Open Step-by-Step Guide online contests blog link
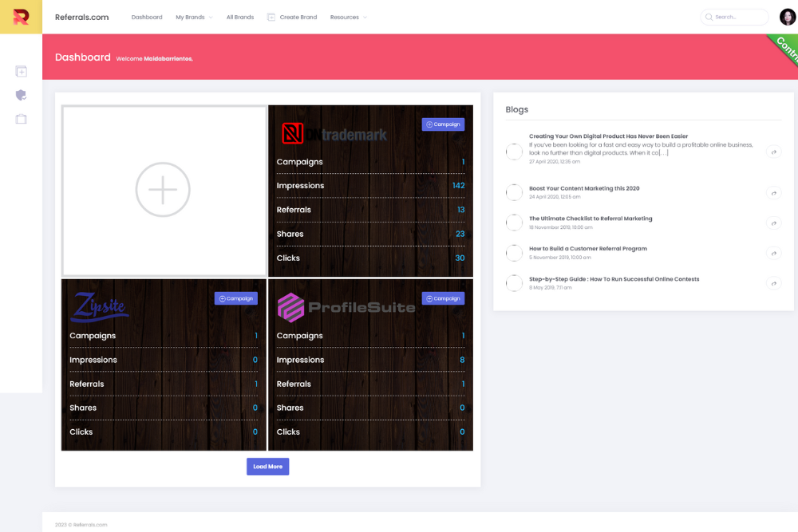 tap(614, 279)
